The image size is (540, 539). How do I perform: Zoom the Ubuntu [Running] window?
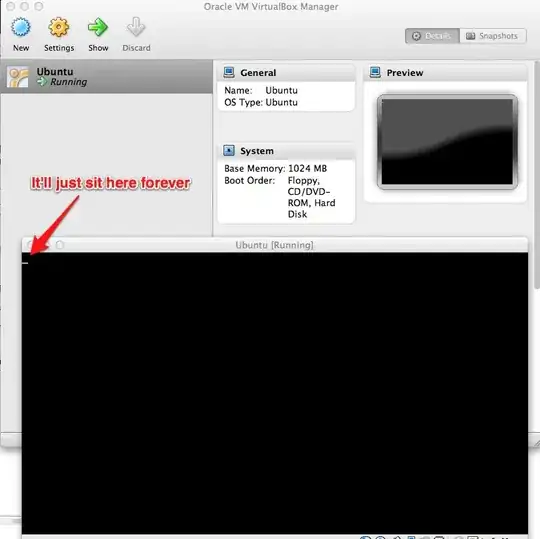[60, 245]
